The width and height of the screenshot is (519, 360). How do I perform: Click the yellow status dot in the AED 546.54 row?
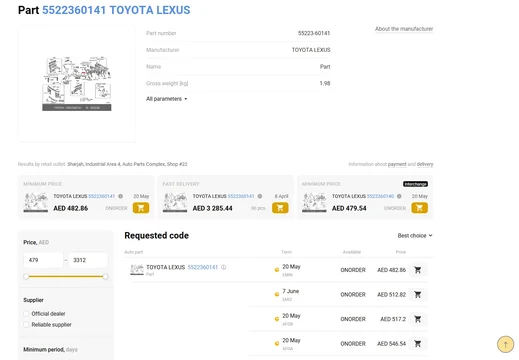point(277,344)
